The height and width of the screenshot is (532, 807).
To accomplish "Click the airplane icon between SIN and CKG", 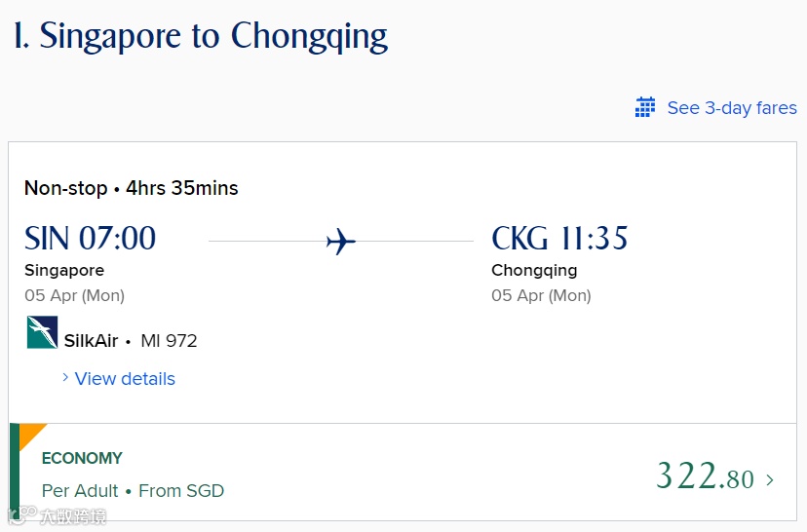I will [x=340, y=241].
